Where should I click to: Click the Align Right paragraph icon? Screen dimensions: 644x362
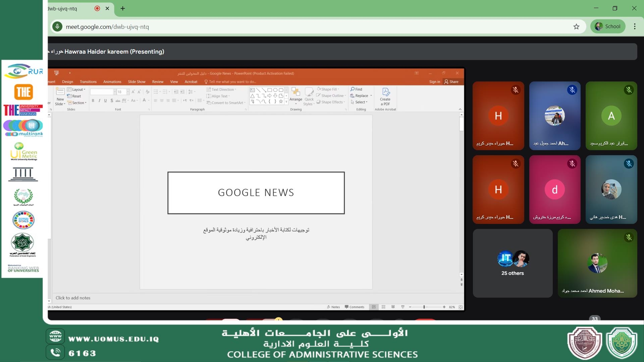coord(168,101)
